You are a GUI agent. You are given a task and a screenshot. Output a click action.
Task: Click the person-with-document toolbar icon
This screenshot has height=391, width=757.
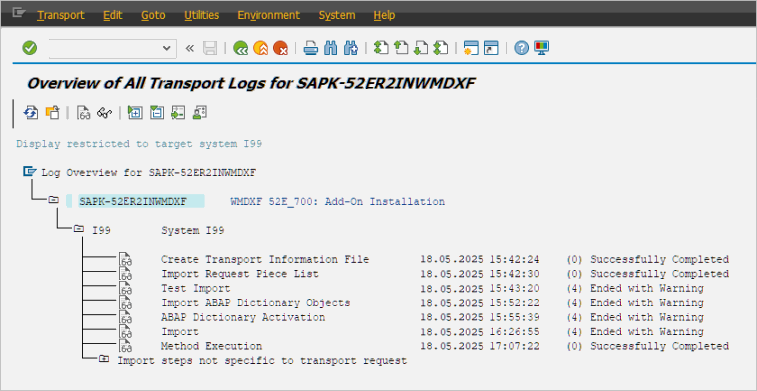[199, 113]
